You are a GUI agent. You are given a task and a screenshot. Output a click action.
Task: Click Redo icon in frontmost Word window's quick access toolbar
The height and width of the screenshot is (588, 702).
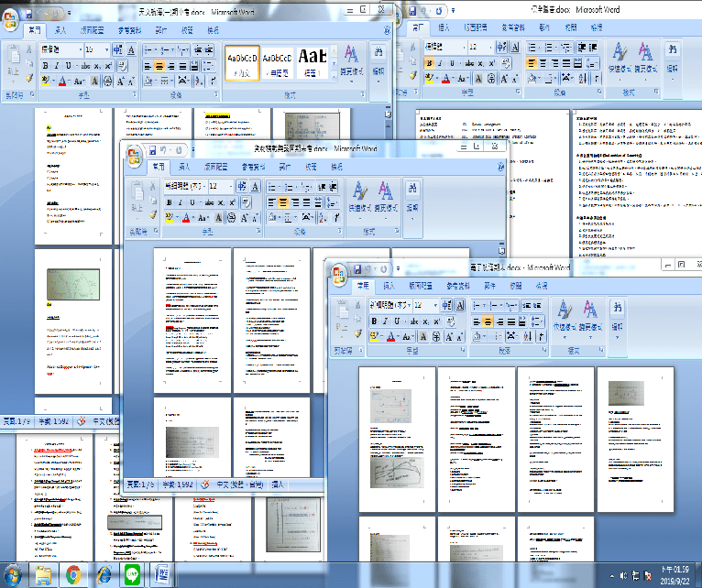click(x=383, y=269)
